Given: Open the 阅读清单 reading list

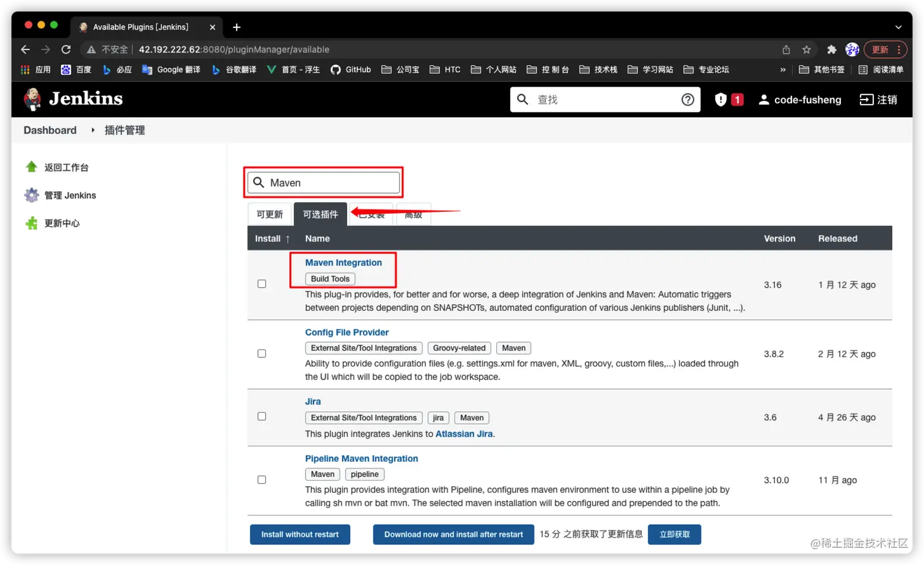Looking at the screenshot, I should click(x=881, y=70).
